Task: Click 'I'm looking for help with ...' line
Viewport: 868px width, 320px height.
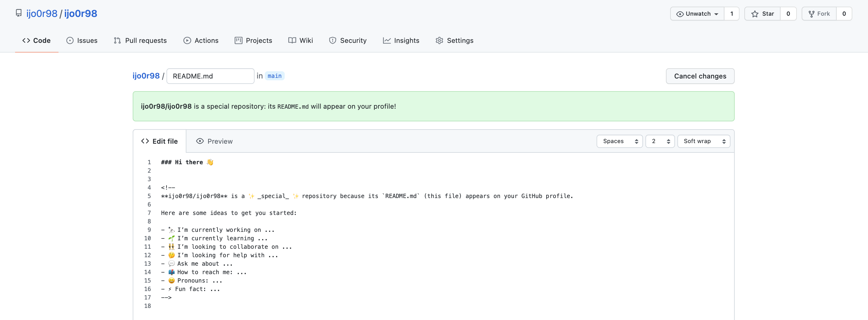Action: pyautogui.click(x=219, y=255)
